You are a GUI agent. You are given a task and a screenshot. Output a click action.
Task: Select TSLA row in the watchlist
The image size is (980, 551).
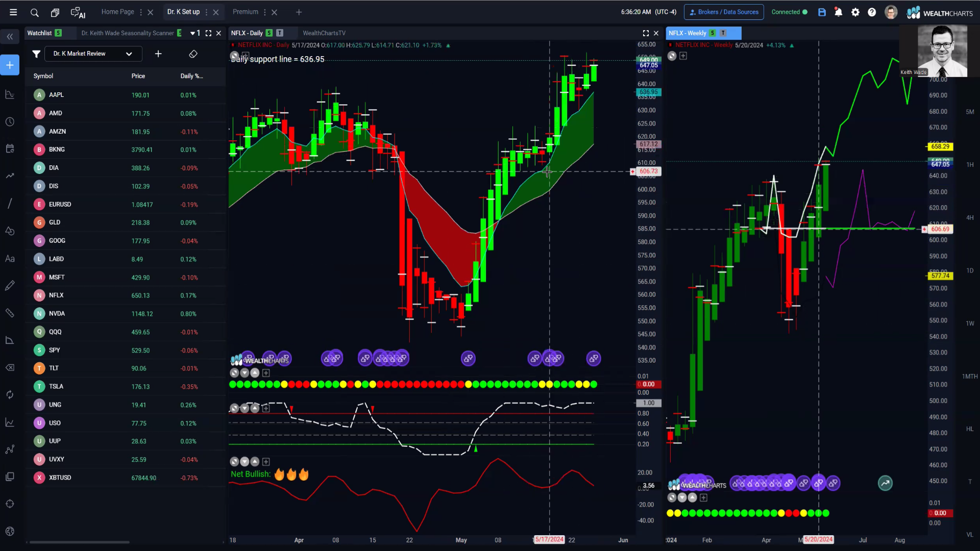(x=125, y=387)
